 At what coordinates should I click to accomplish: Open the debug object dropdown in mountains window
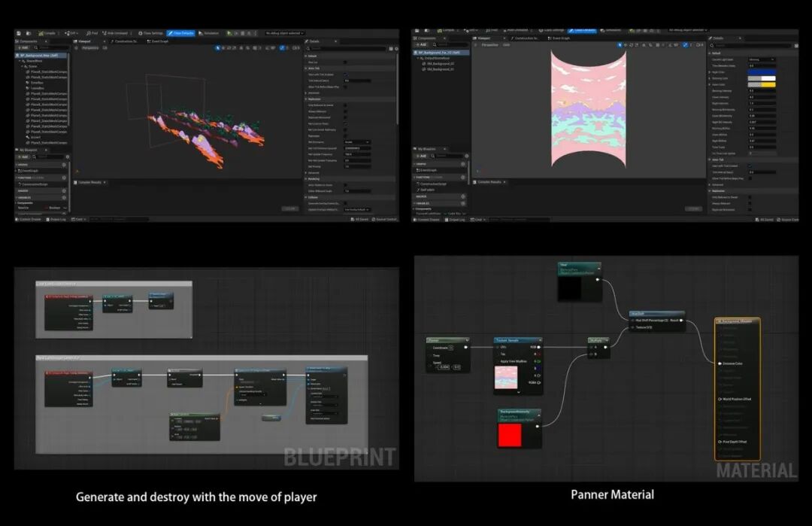pos(284,33)
